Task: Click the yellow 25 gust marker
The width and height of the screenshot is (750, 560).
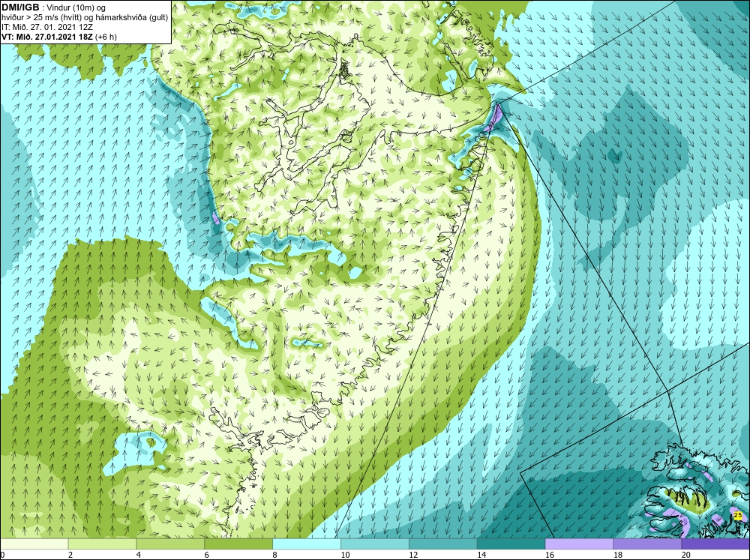Action: click(737, 515)
